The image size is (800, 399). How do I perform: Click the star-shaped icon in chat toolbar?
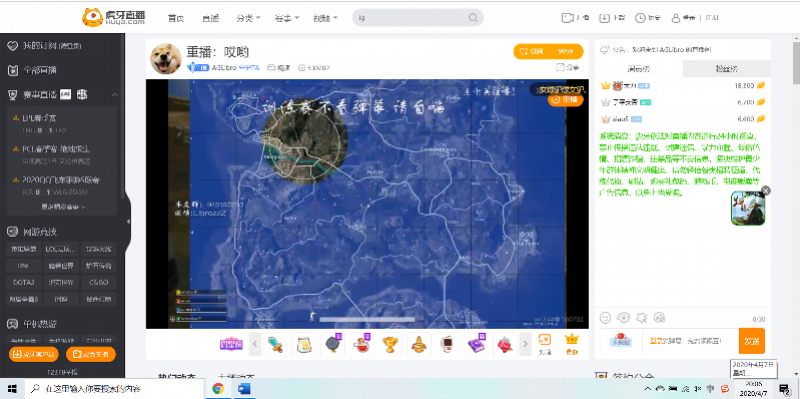click(642, 317)
